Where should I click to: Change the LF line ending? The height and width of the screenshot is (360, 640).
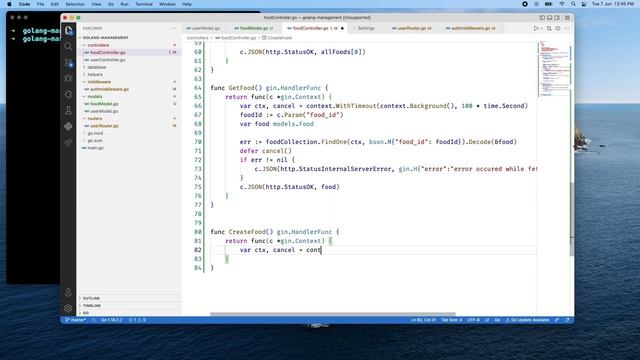(x=487, y=320)
